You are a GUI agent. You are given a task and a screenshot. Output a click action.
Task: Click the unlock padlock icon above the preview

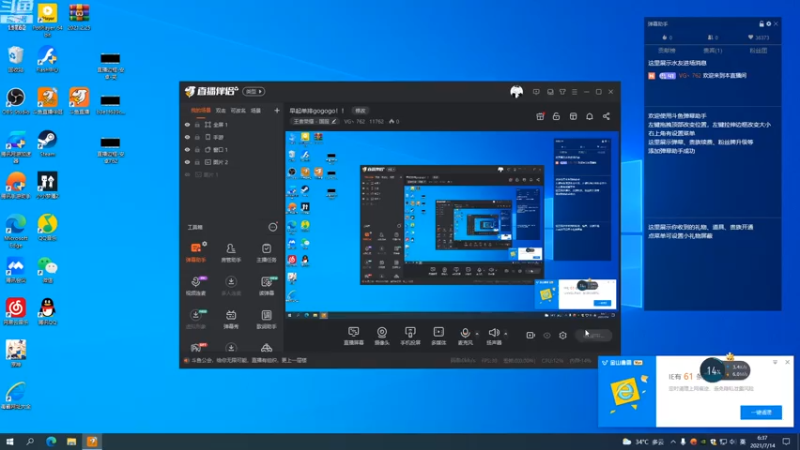(x=556, y=116)
